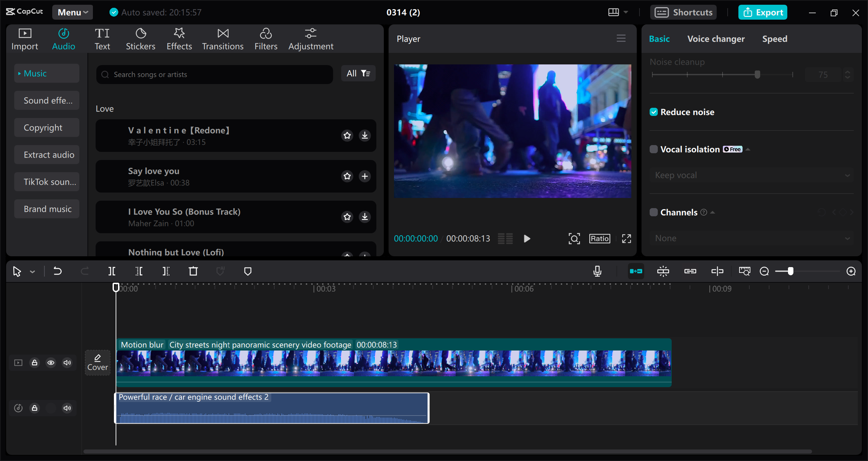Adjust the Noise cleanup slider handle

point(757,75)
